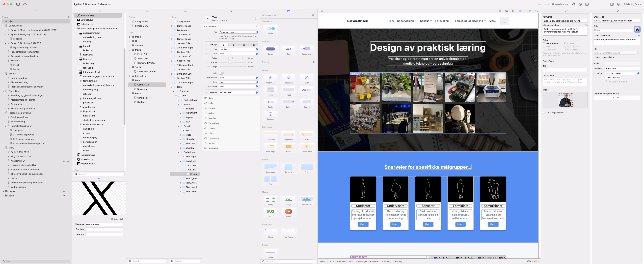Select center text align option
This screenshot has width=644, height=264.
coord(233,45)
